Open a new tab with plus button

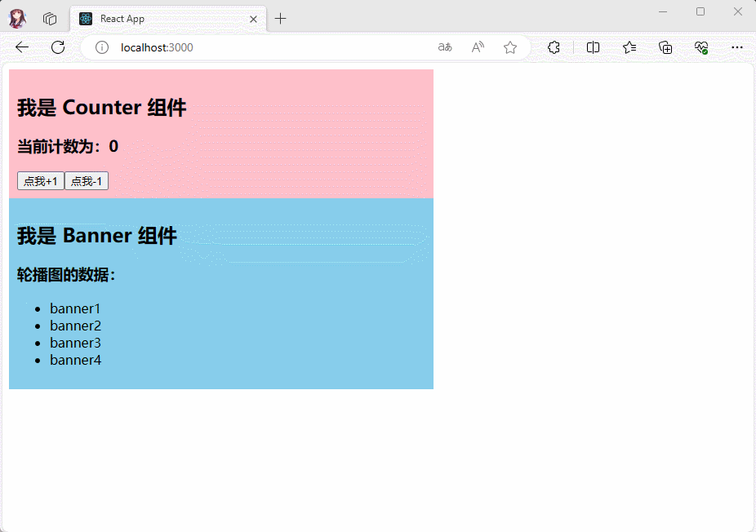coord(281,19)
